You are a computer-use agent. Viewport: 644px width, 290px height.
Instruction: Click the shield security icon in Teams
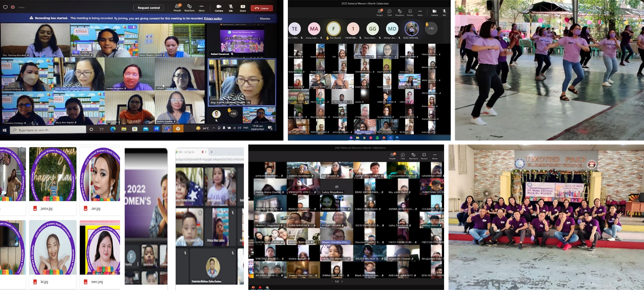click(x=5, y=7)
